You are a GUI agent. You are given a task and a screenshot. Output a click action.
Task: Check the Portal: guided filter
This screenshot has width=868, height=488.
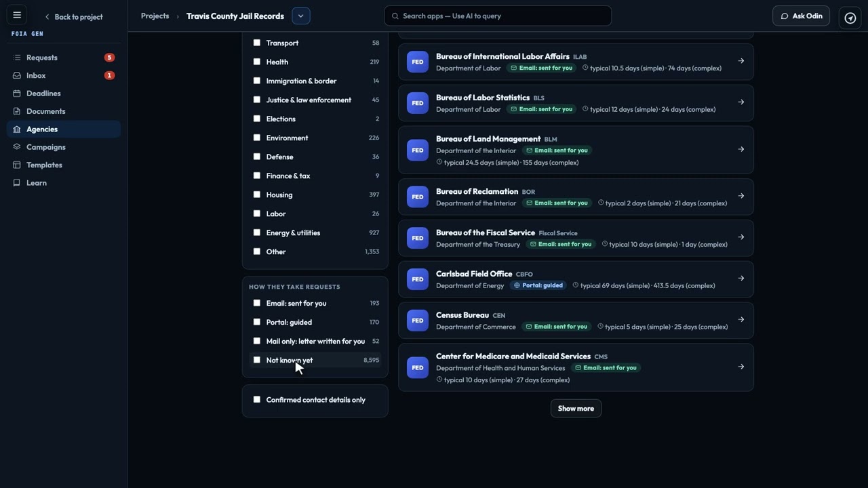[257, 322]
